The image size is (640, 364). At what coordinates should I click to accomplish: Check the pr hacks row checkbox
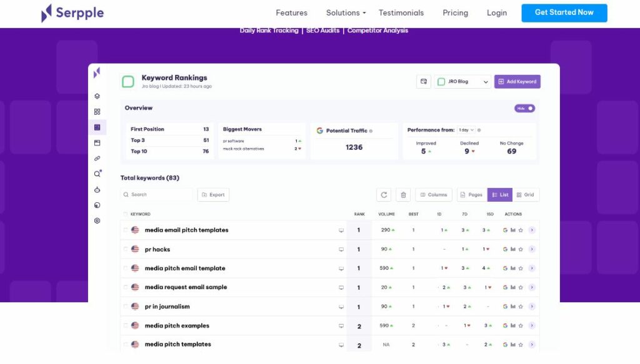pyautogui.click(x=125, y=250)
